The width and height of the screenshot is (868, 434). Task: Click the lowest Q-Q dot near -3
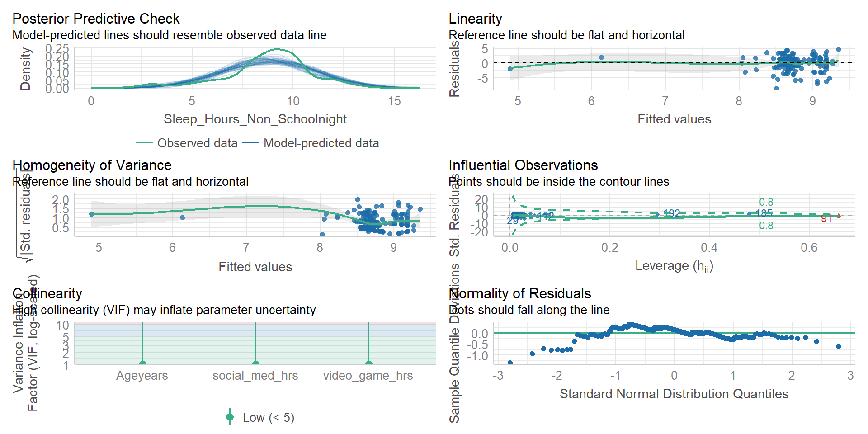click(510, 363)
